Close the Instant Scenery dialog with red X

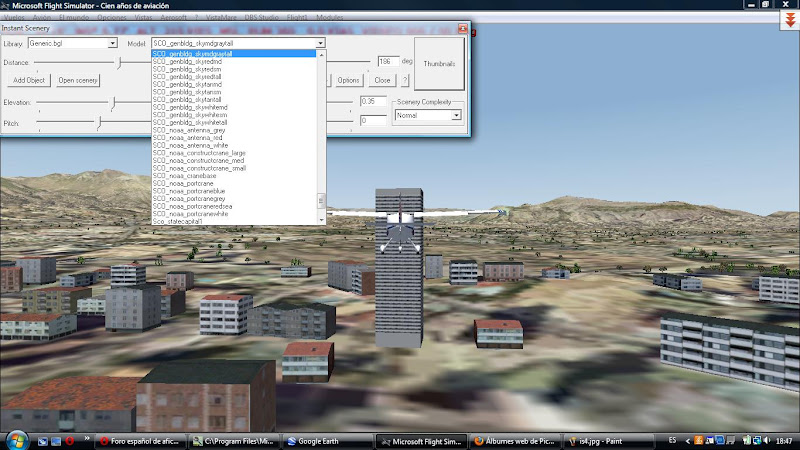462,28
